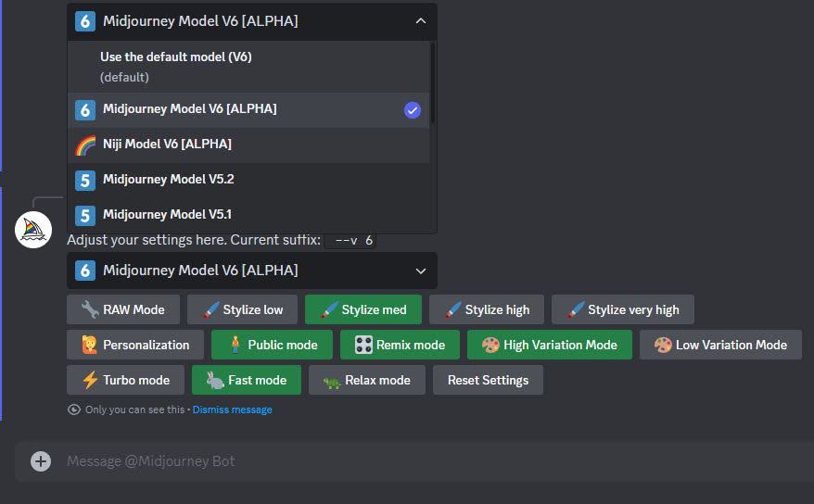The image size is (814, 504).
Task: Collapse the open Midjourney Model V6 dropdown chevron
Action: pos(421,21)
